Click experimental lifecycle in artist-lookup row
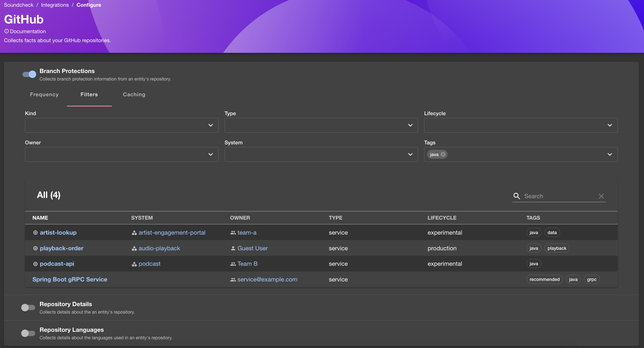The height and width of the screenshot is (348, 644). click(x=445, y=233)
